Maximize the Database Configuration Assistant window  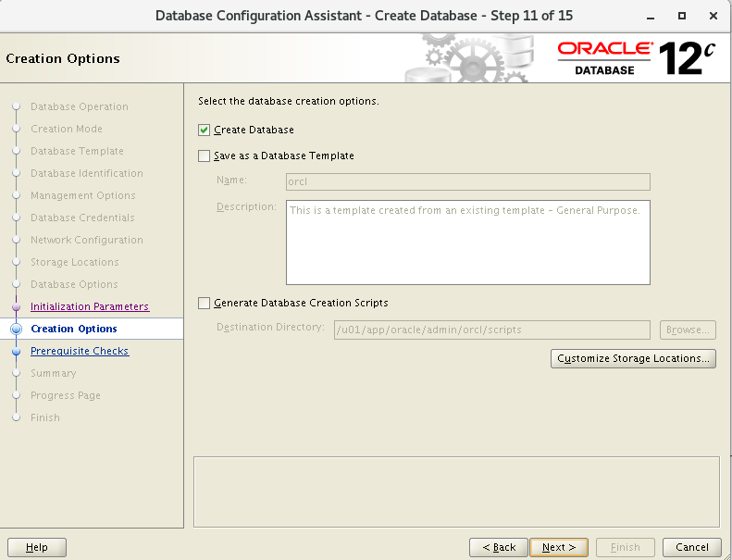682,16
